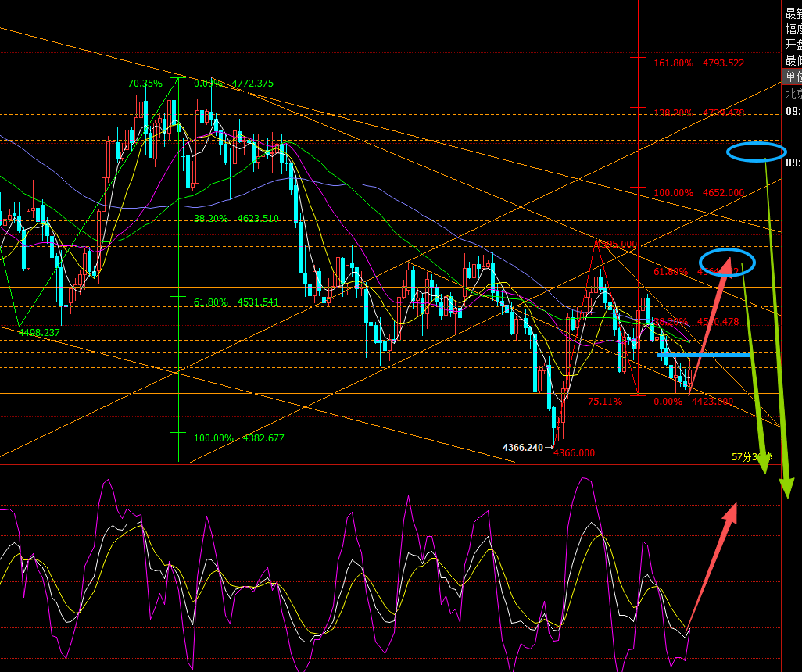Click the 单位 button in side panel
The height and width of the screenshot is (672, 802).
(793, 77)
